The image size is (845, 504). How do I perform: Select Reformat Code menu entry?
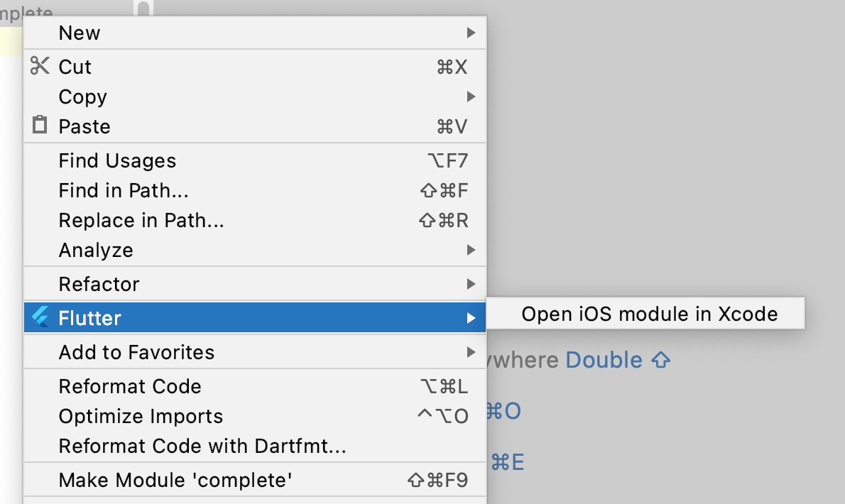255,386
